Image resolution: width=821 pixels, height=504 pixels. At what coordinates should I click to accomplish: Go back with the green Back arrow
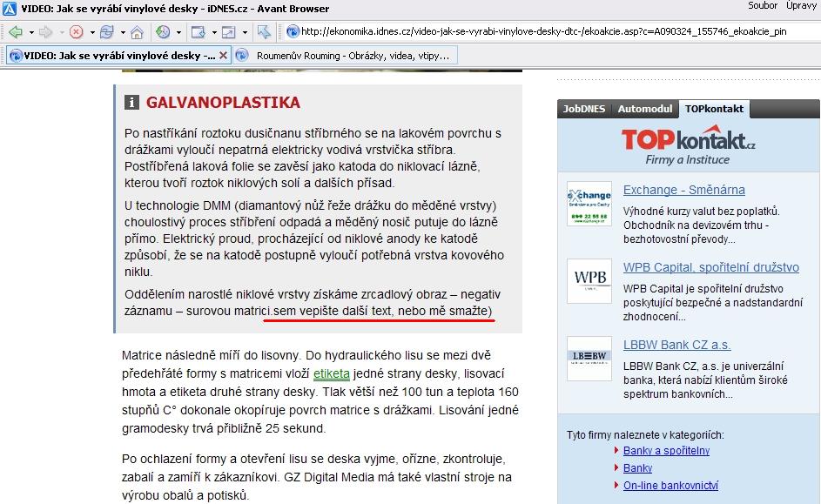16,32
